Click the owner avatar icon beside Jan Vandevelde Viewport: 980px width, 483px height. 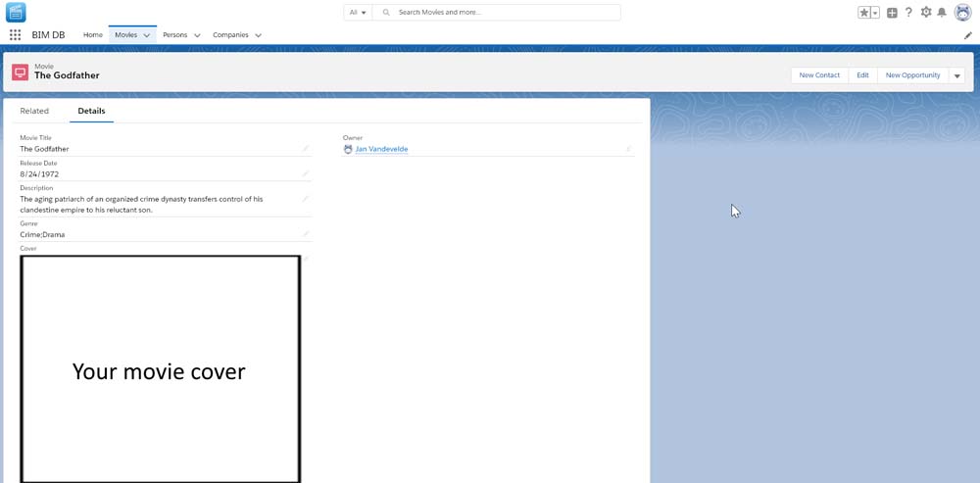(348, 149)
